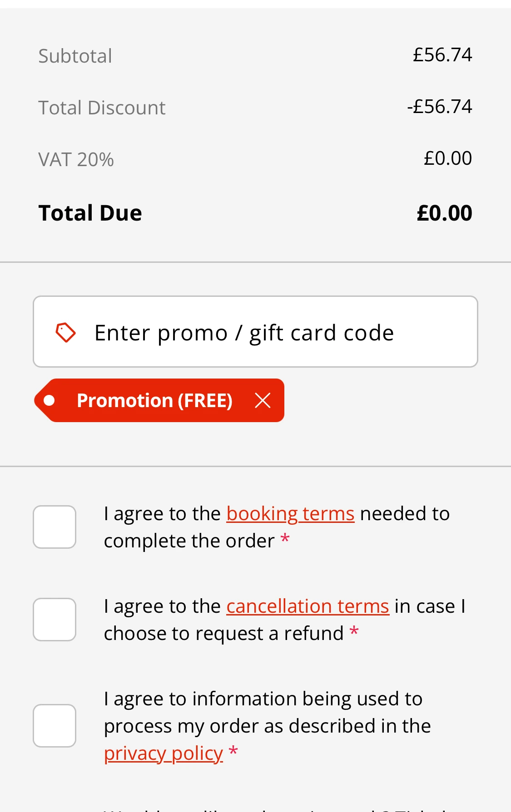Screen dimensions: 511x812
Task: Remove the Promotion (FREE) code with X
Action: (x=263, y=400)
